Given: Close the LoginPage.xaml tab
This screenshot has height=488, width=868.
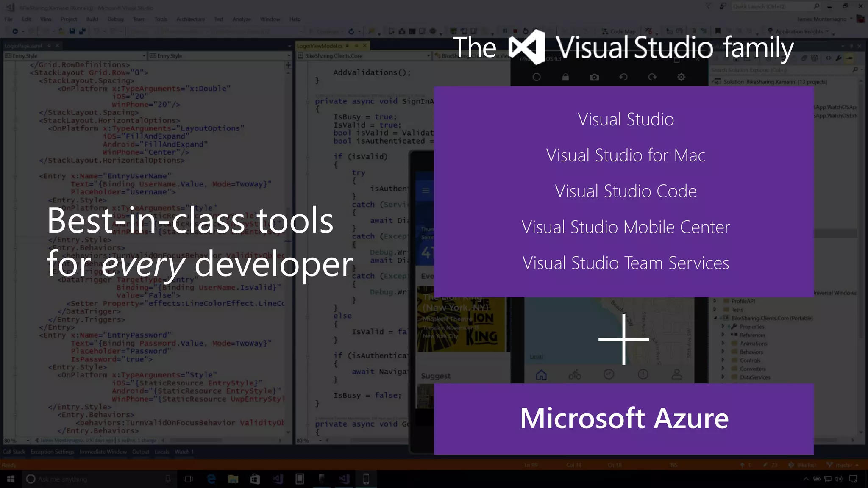Looking at the screenshot, I should click(x=57, y=46).
